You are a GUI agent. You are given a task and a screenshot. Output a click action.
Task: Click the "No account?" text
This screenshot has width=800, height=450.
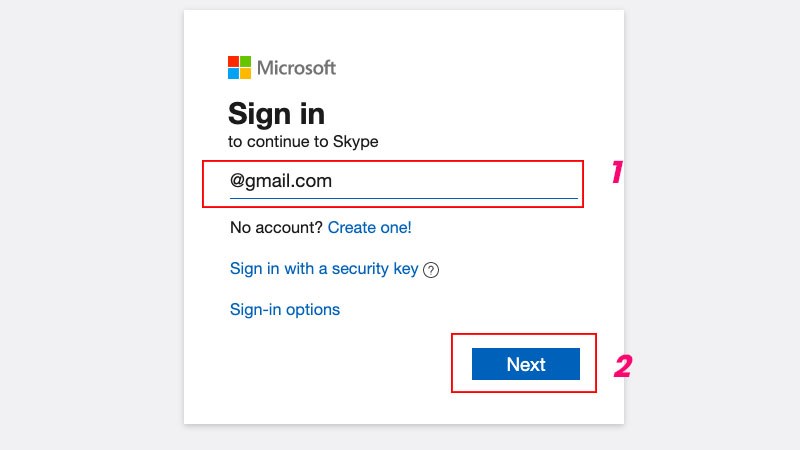click(x=276, y=227)
